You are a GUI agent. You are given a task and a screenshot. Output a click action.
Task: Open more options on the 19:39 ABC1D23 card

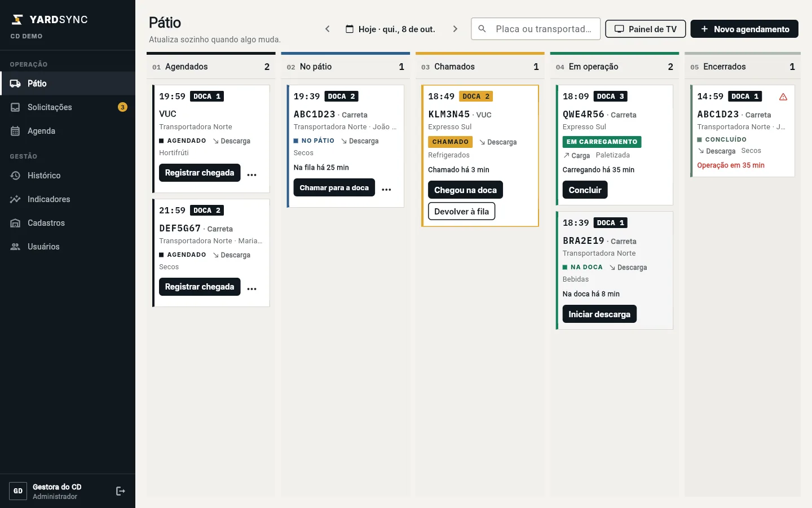(x=386, y=189)
